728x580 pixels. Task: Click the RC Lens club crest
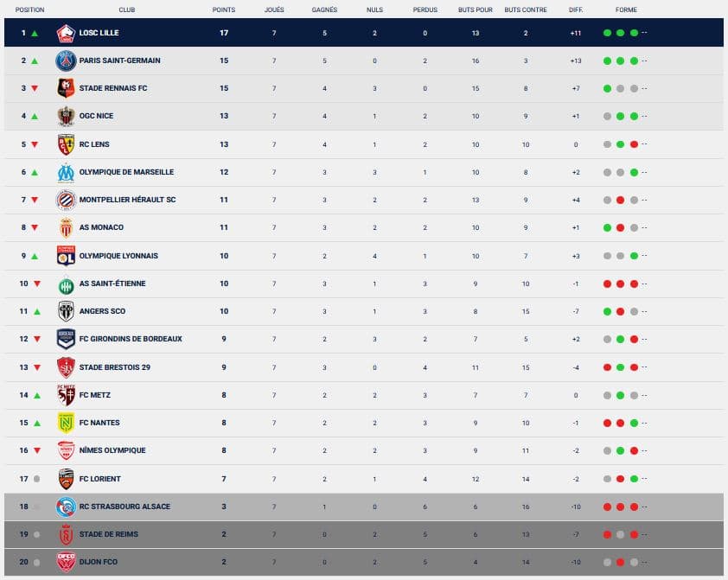[x=66, y=144]
